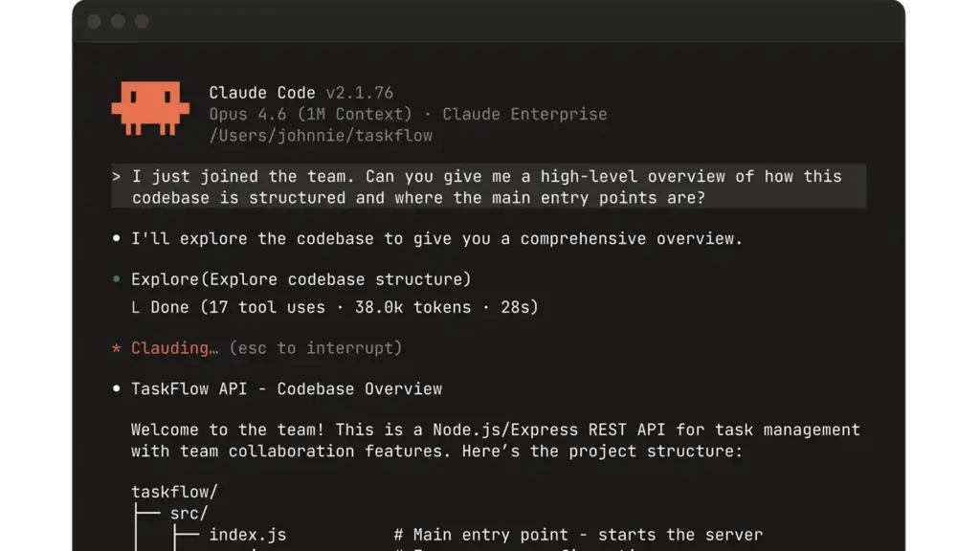Click the green bullet beside Explore
Screen dimensions: 980x551
[116, 280]
